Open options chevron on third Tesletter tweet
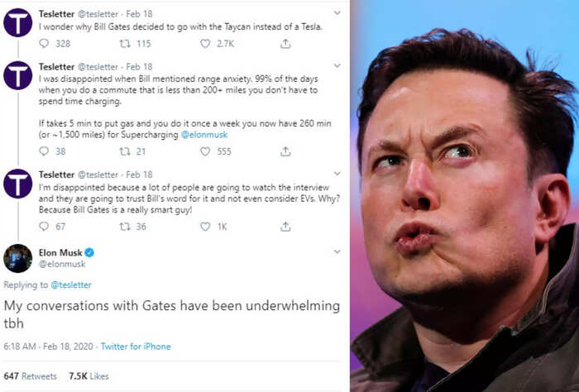579x392 pixels. pyautogui.click(x=337, y=174)
